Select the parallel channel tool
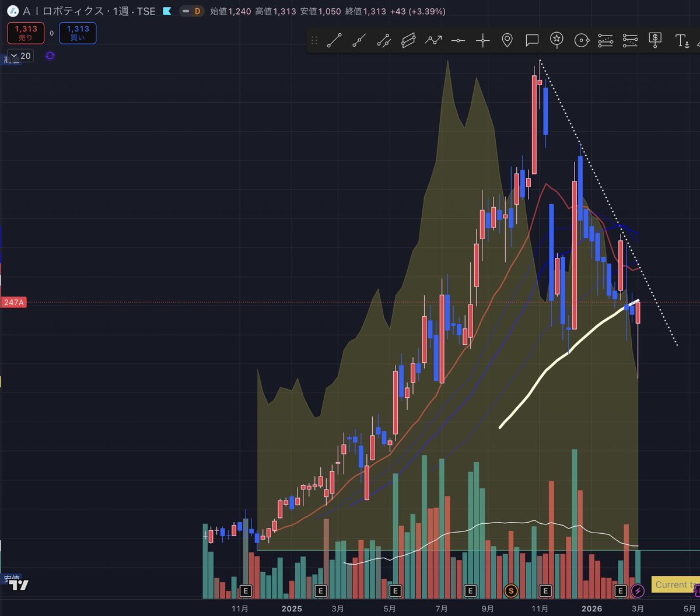This screenshot has width=700, height=616. [x=408, y=40]
